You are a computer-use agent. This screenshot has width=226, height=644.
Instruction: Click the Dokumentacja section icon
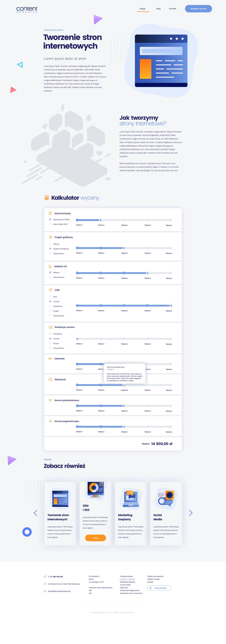point(50,213)
